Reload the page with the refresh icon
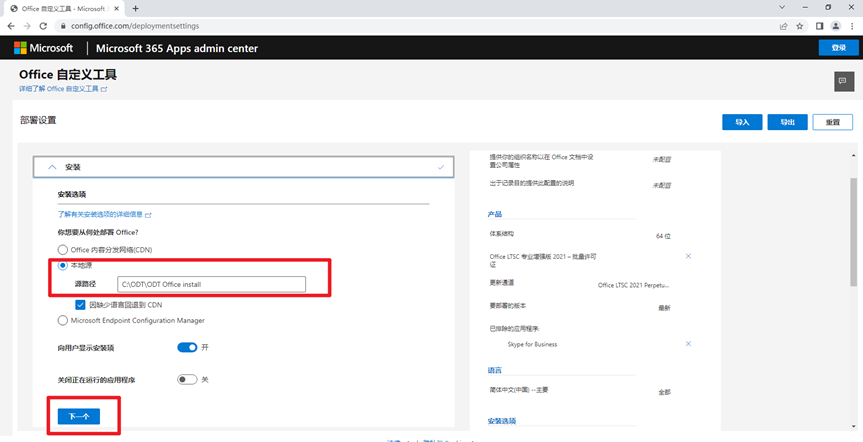 click(43, 26)
